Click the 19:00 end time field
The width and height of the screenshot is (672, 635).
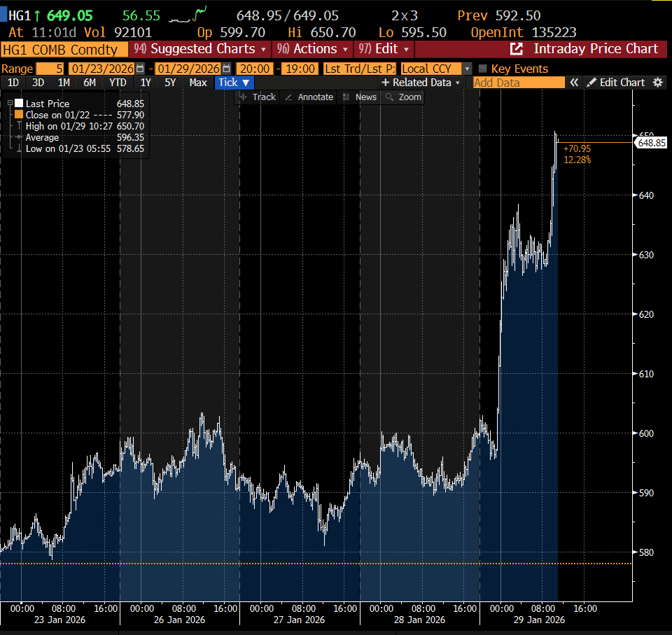pos(300,69)
